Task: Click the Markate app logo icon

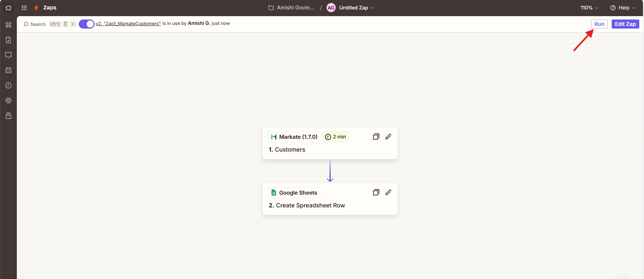Action: click(274, 137)
